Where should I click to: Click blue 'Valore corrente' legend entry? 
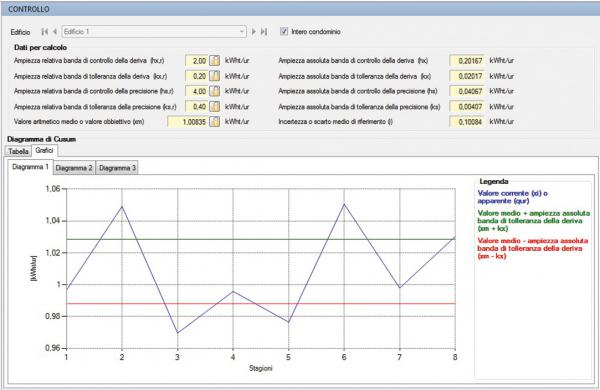(x=512, y=197)
